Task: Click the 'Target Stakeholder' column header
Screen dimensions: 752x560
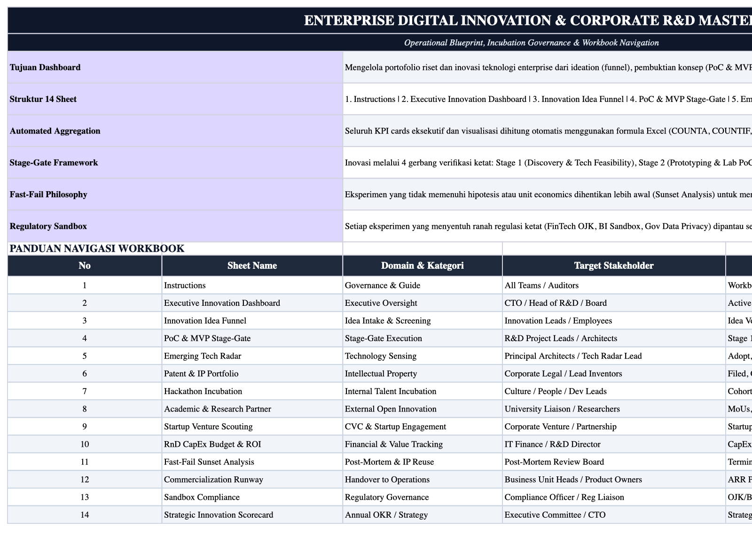Action: [x=614, y=266]
